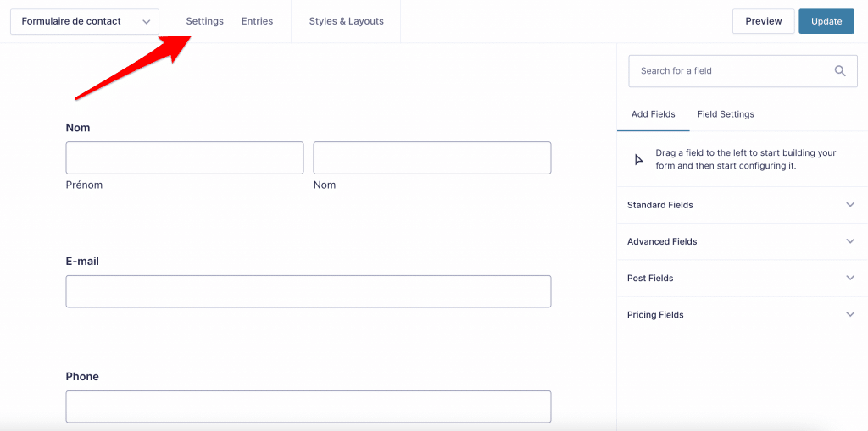The image size is (868, 431).
Task: Click the Preview button
Action: (764, 21)
